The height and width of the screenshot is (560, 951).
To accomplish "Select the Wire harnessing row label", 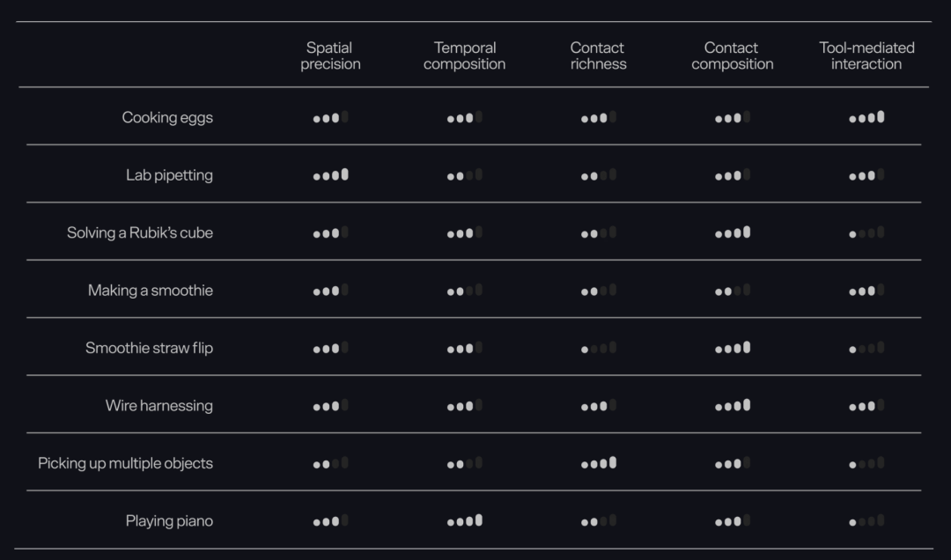I will click(x=158, y=406).
